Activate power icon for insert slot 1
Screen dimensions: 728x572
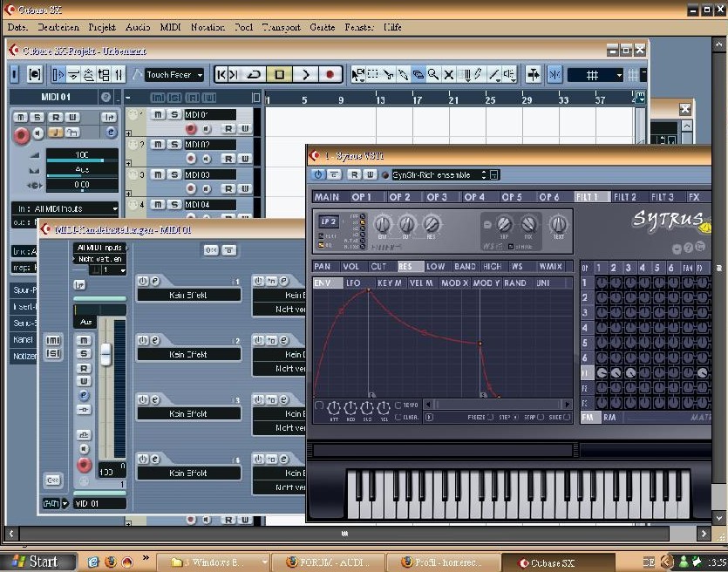143,281
